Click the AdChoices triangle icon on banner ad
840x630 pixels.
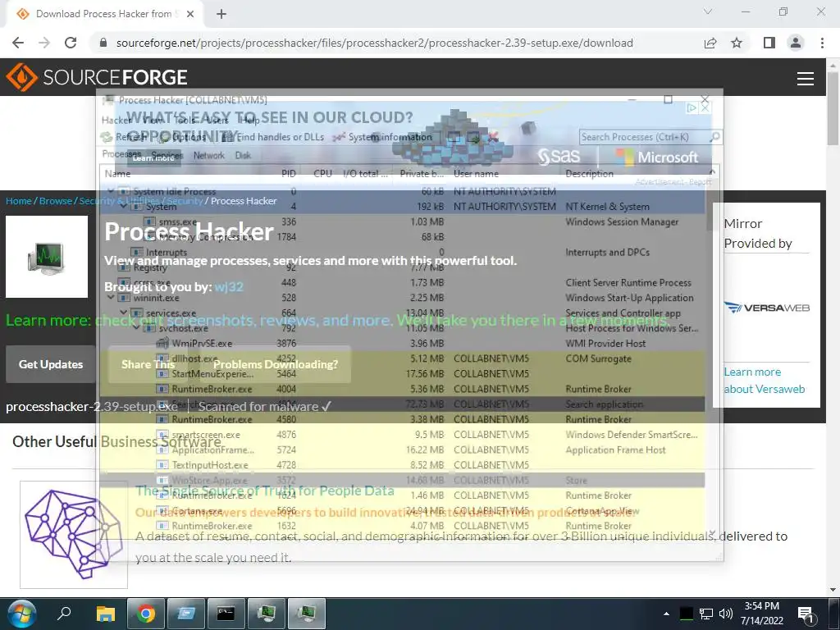pos(692,108)
